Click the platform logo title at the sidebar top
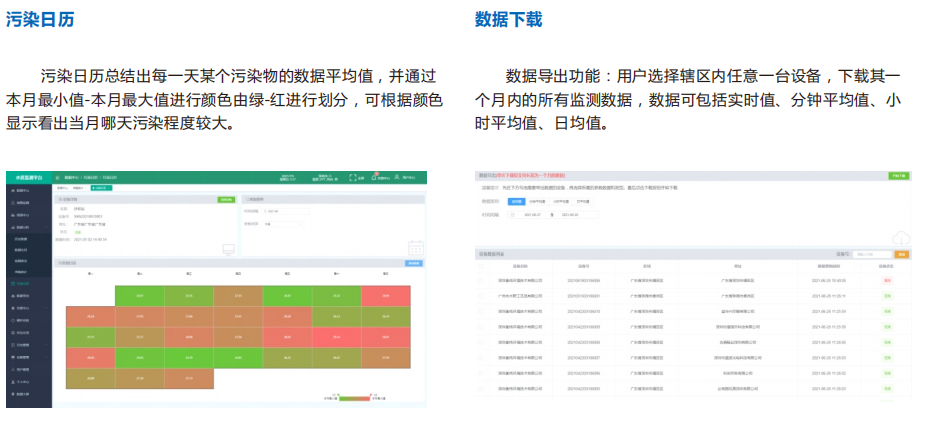The height and width of the screenshot is (426, 933). (x=29, y=177)
